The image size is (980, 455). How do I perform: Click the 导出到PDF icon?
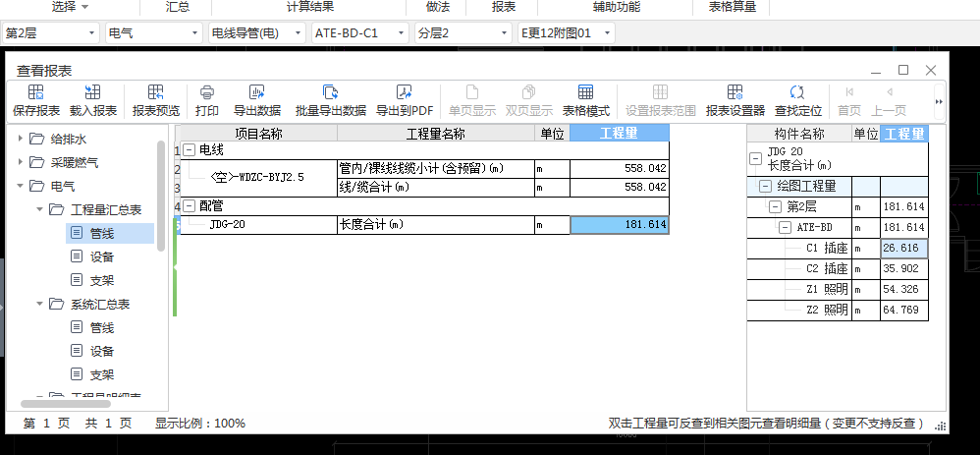point(405,92)
